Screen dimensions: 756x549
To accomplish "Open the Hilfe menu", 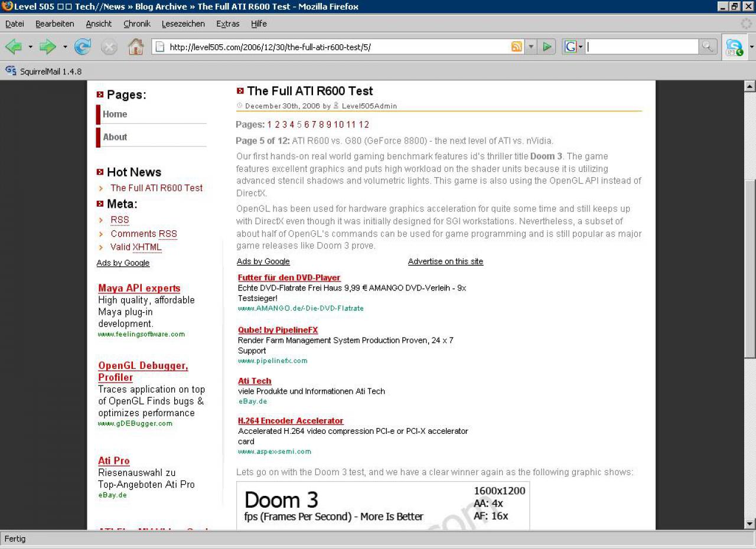I will point(259,24).
